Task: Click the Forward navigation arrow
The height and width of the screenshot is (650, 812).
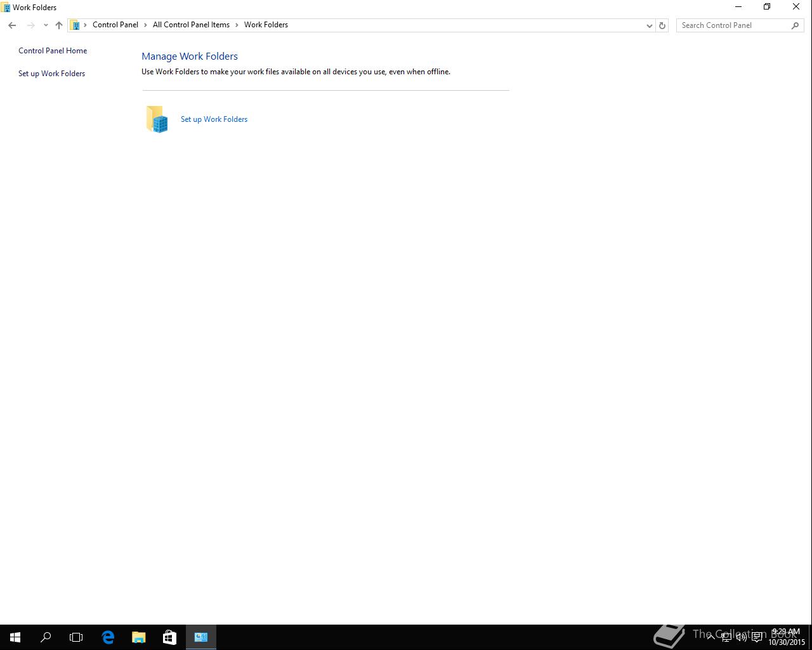Action: tap(30, 25)
